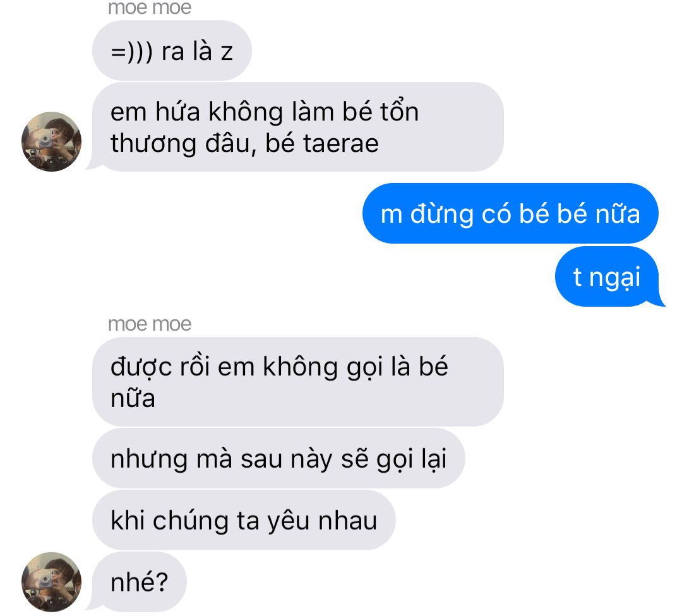This screenshot has height=616, width=682.
Task: Select the 'em hứa không làm bé tổn thương' message
Action: [x=298, y=127]
